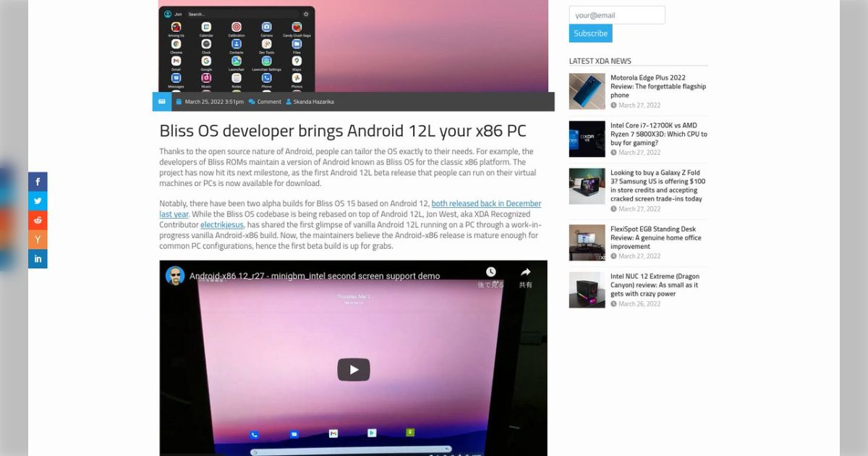The width and height of the screenshot is (868, 456).
Task: Select the Candy Crush Saga icon
Action: click(x=297, y=28)
